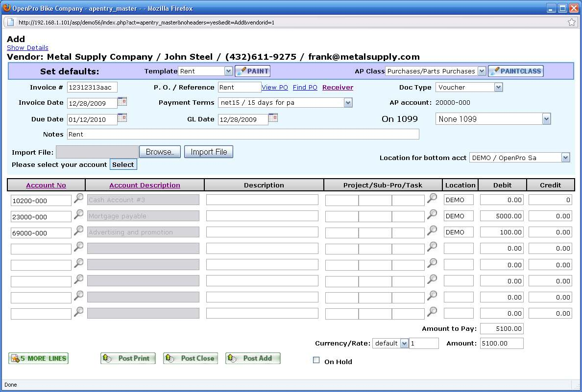Click the Notes text field
The image size is (582, 392).
coord(243,134)
